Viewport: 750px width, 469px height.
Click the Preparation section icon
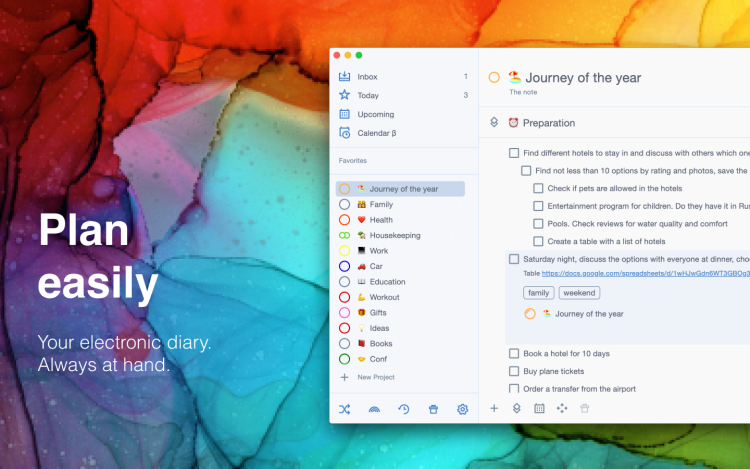click(x=494, y=122)
